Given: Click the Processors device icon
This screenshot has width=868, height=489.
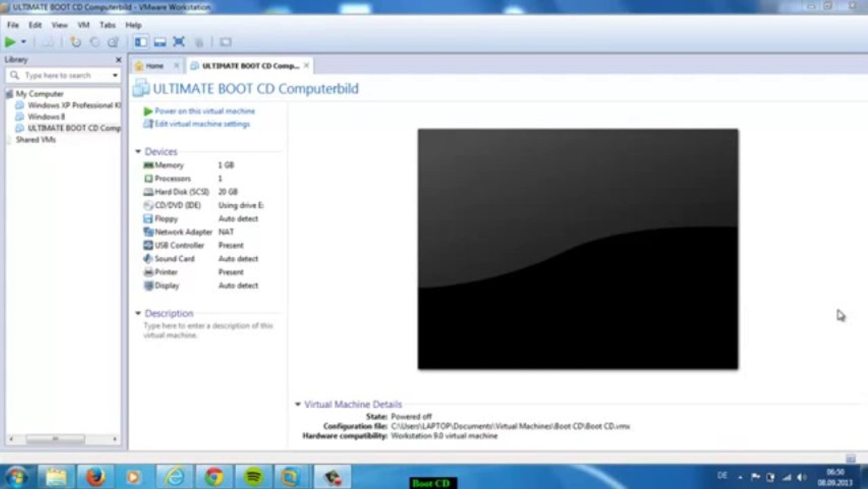Looking at the screenshot, I should pos(149,179).
